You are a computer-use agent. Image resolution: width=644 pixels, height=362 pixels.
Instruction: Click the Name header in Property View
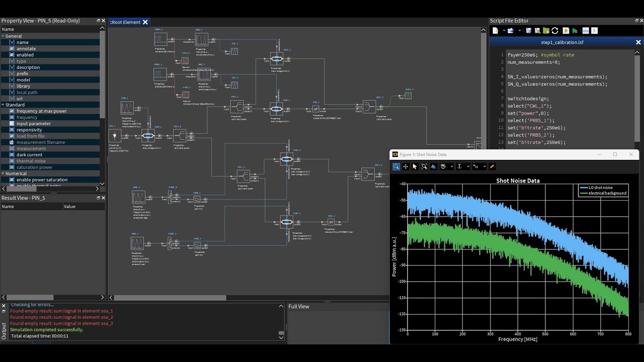tap(49, 29)
